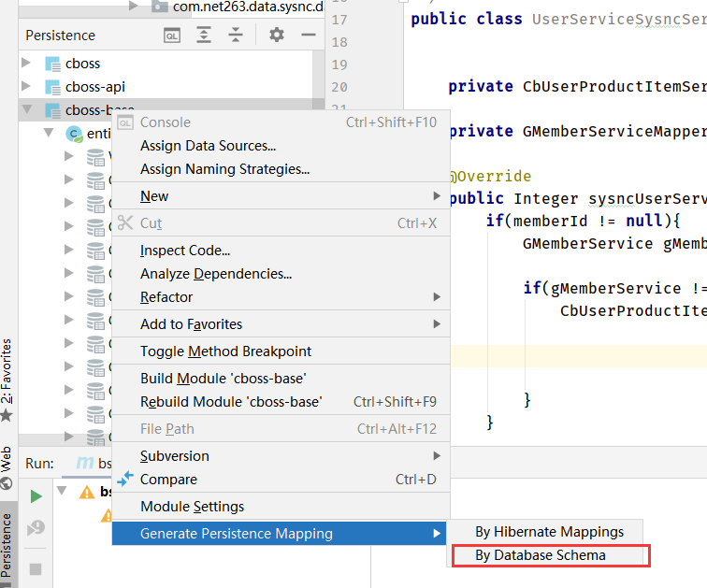Select Generate Persistence Mapping menu item

click(x=279, y=534)
